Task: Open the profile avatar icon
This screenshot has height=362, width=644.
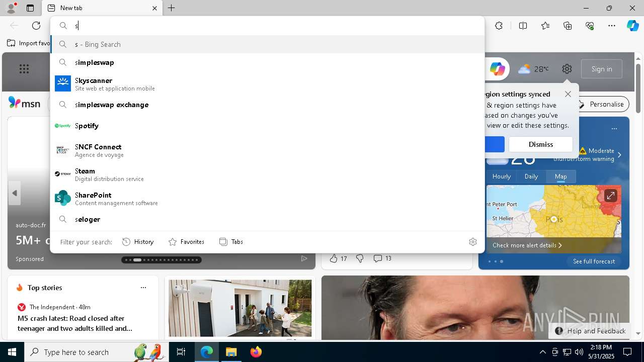Action: point(11,8)
